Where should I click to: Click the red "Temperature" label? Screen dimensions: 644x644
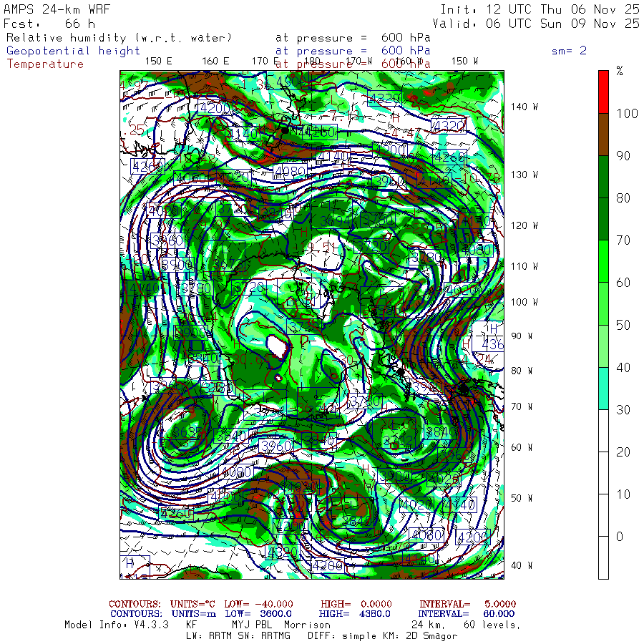45,64
